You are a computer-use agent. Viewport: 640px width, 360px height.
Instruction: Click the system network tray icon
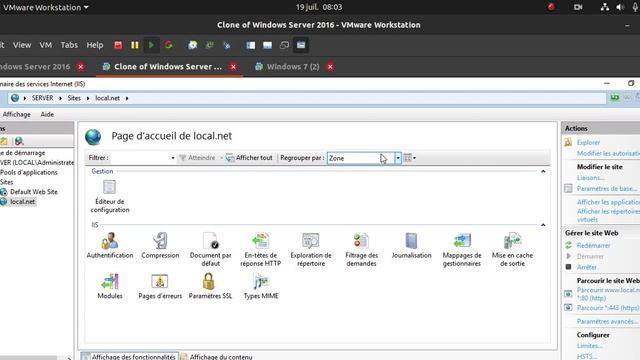coord(604,7)
